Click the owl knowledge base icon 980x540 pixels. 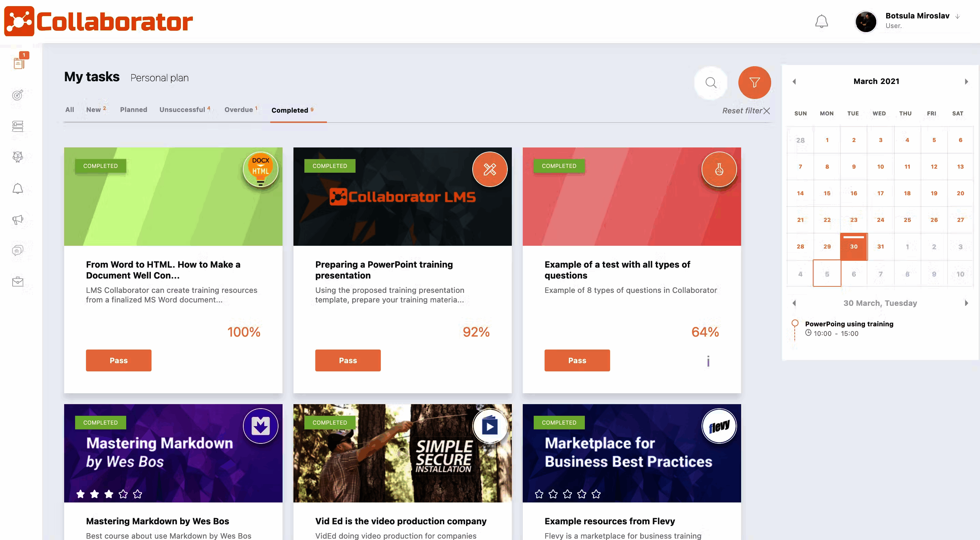click(x=17, y=157)
